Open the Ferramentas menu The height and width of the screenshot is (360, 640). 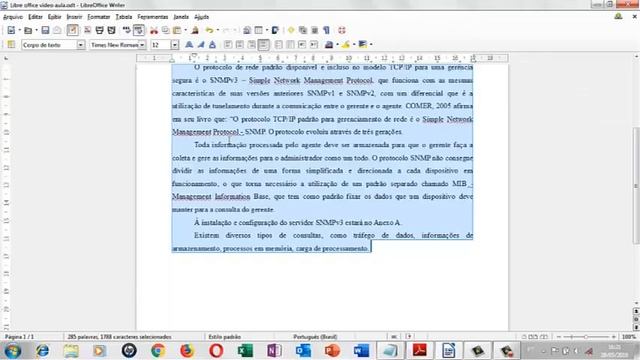(153, 17)
